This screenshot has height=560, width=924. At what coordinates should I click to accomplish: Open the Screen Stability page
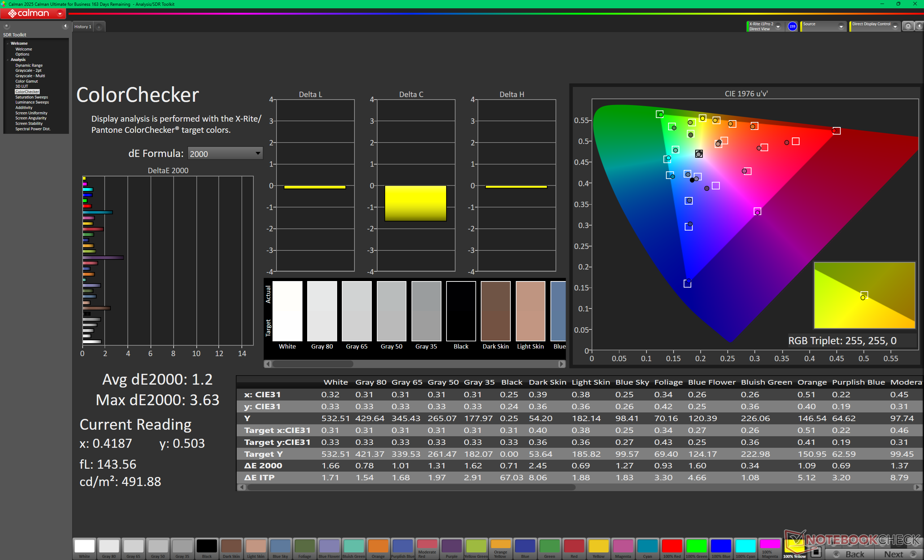[x=29, y=124]
